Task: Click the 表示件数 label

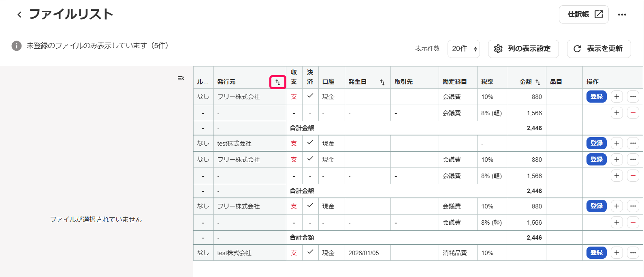Action: coord(427,49)
